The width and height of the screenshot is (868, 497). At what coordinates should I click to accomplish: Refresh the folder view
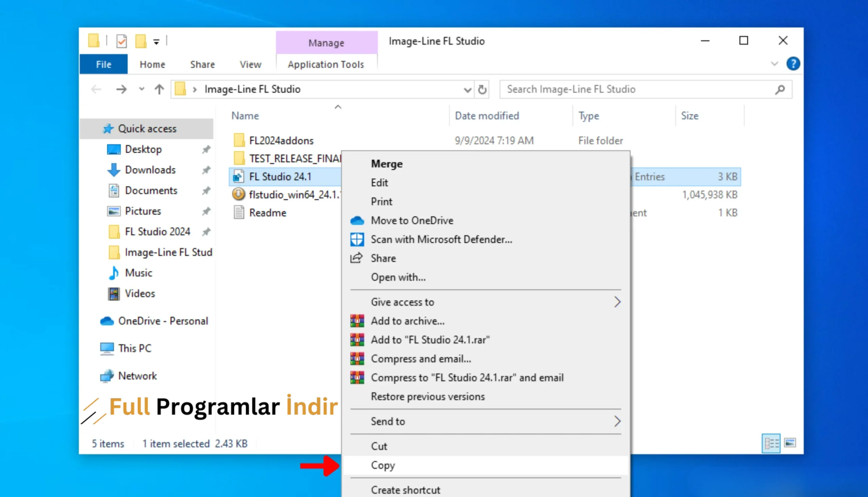[x=482, y=90]
